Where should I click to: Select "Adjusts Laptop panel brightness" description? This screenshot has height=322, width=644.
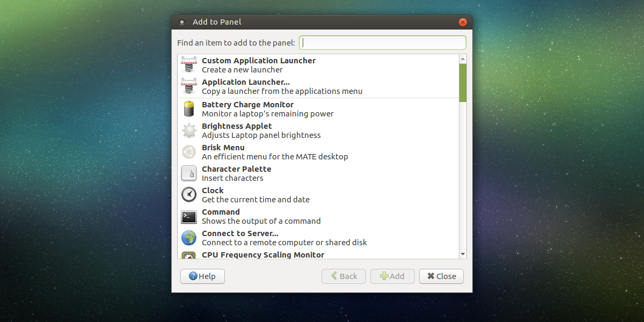(x=261, y=135)
